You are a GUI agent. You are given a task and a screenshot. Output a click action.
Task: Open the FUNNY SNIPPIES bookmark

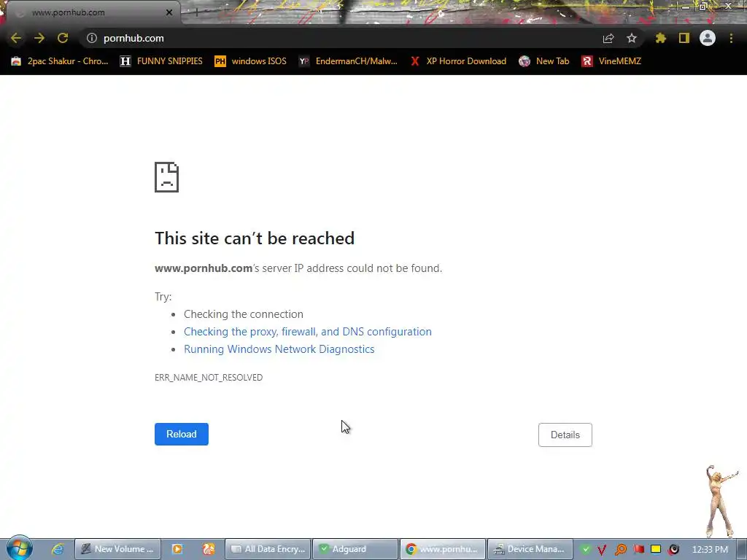click(161, 61)
